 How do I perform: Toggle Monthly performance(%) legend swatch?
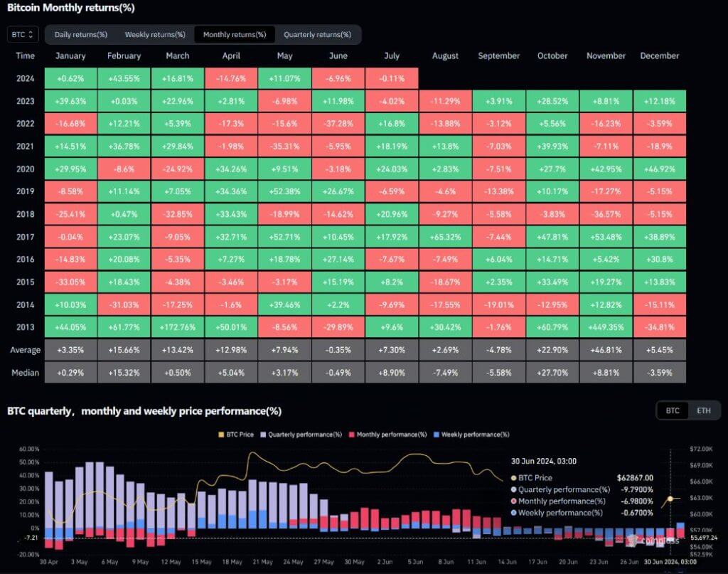352,435
